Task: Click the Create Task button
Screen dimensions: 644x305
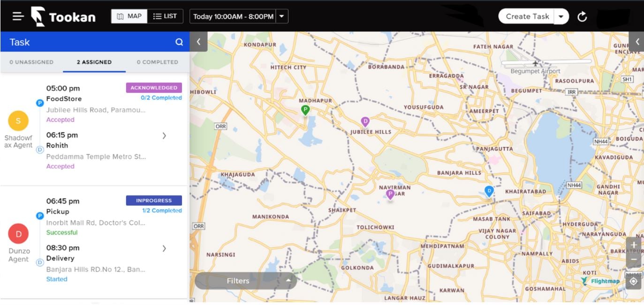Action: (x=527, y=17)
